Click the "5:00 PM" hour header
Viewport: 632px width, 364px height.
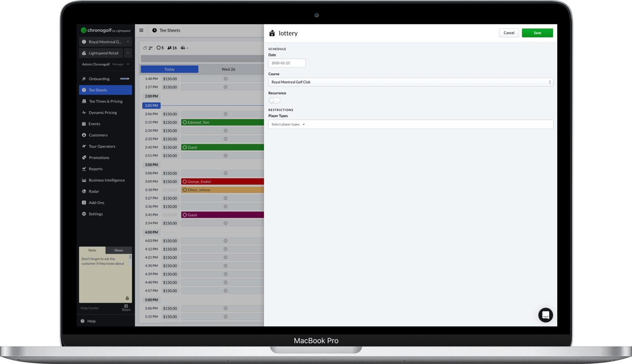pos(151,300)
